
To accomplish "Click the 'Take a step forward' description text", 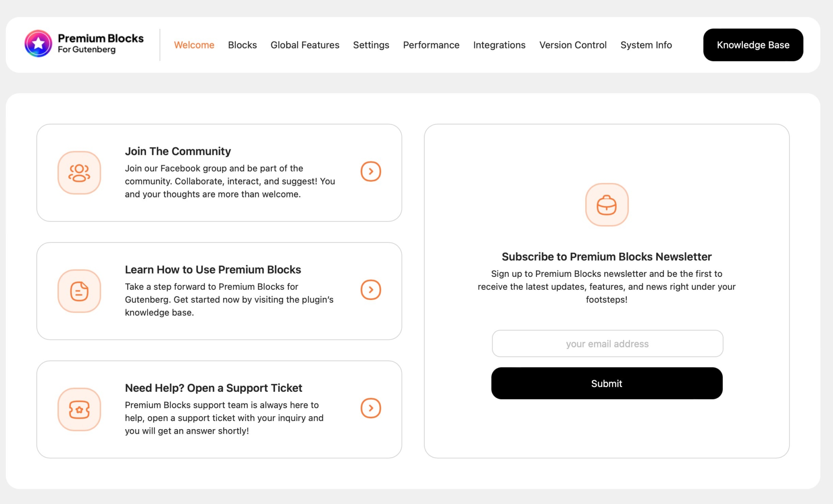I will (229, 300).
